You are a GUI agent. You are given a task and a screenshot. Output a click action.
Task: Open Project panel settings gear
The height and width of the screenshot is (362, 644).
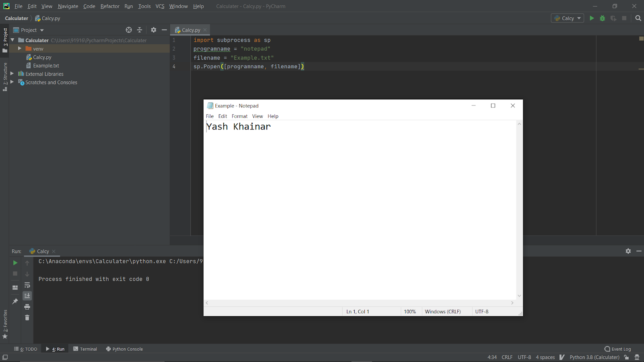pos(154,30)
